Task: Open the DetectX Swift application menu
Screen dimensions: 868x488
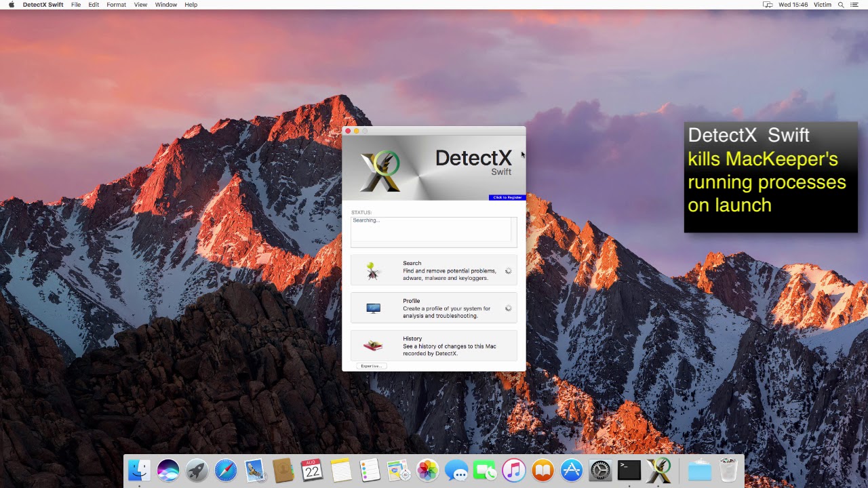Action: (x=43, y=5)
